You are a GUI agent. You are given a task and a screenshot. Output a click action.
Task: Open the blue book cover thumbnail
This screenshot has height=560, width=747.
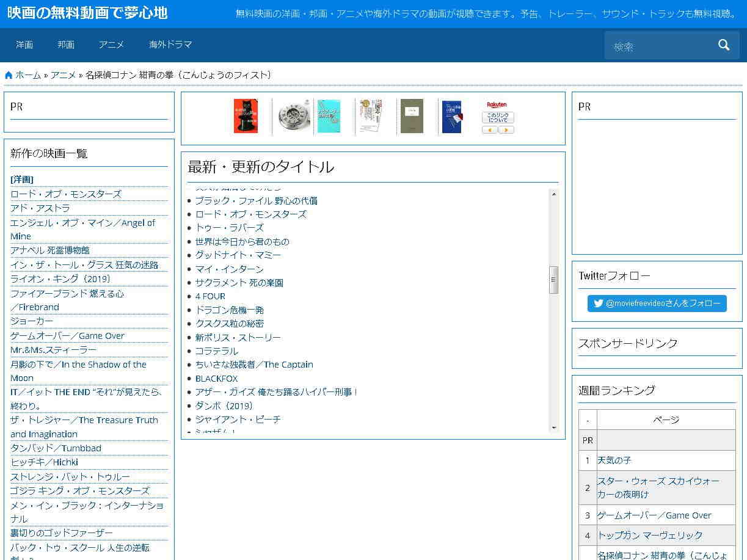[453, 116]
